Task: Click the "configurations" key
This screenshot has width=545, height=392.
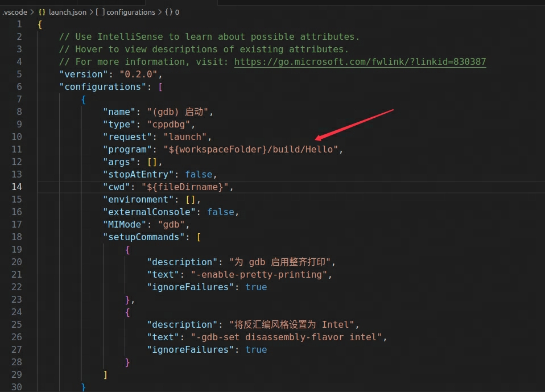Action: point(103,87)
